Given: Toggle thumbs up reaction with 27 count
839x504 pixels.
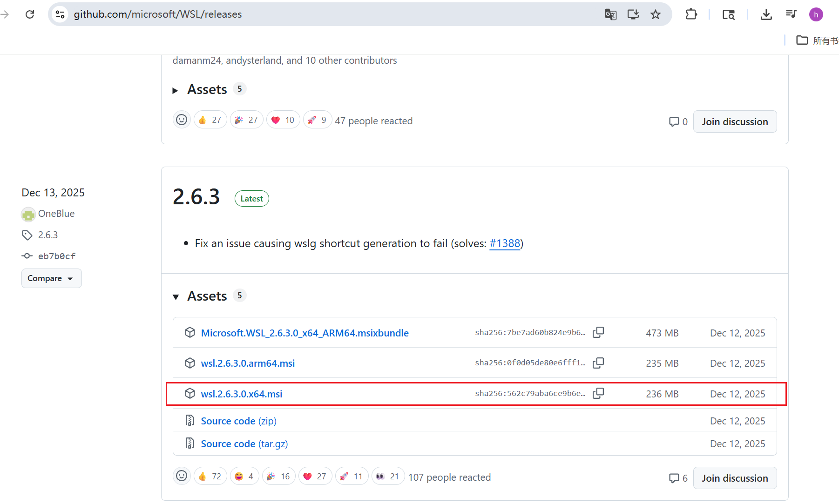Looking at the screenshot, I should 210,120.
